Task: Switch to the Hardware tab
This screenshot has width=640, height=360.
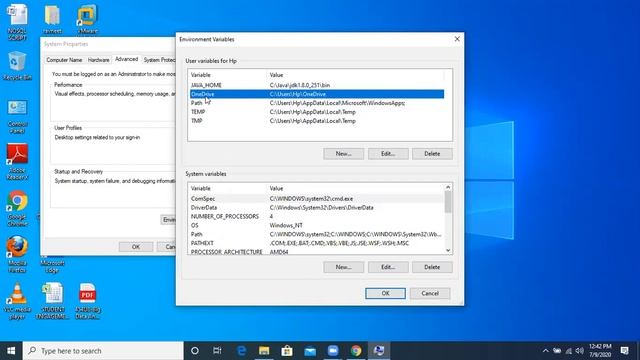Action: [98, 60]
